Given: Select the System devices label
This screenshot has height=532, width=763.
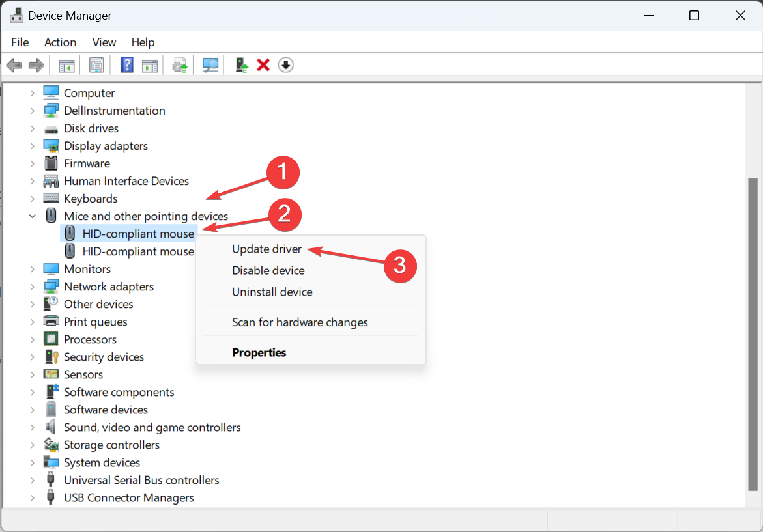Looking at the screenshot, I should point(102,462).
